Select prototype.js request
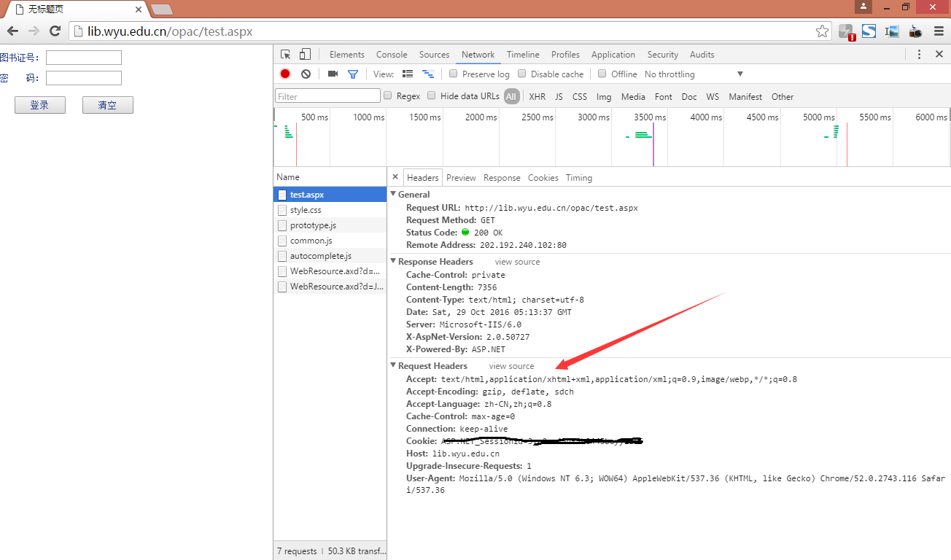 [330, 225]
